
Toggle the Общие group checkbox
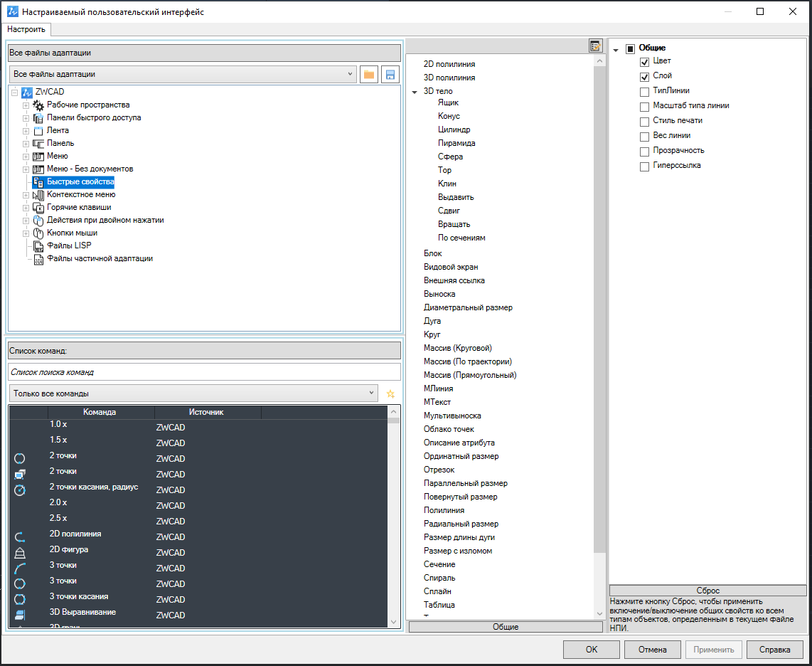coord(630,49)
